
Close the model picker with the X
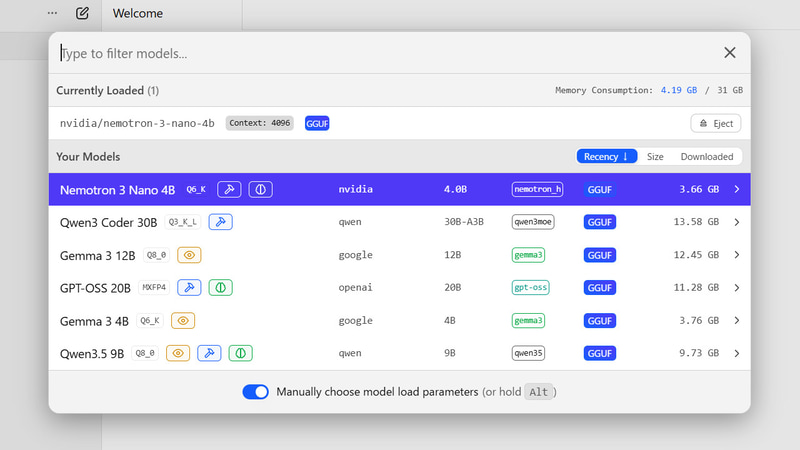(730, 53)
